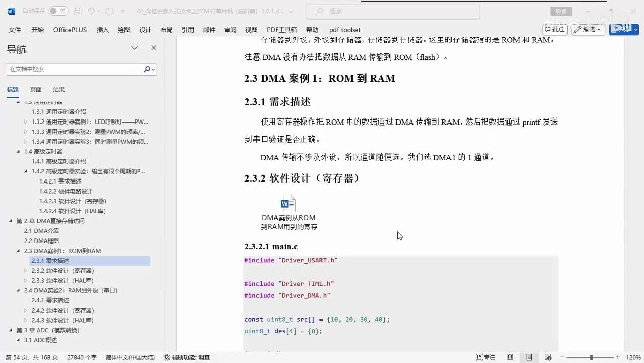The height and width of the screenshot is (363, 644).
Task: Click the 27840 个字 word count
Action: click(82, 357)
